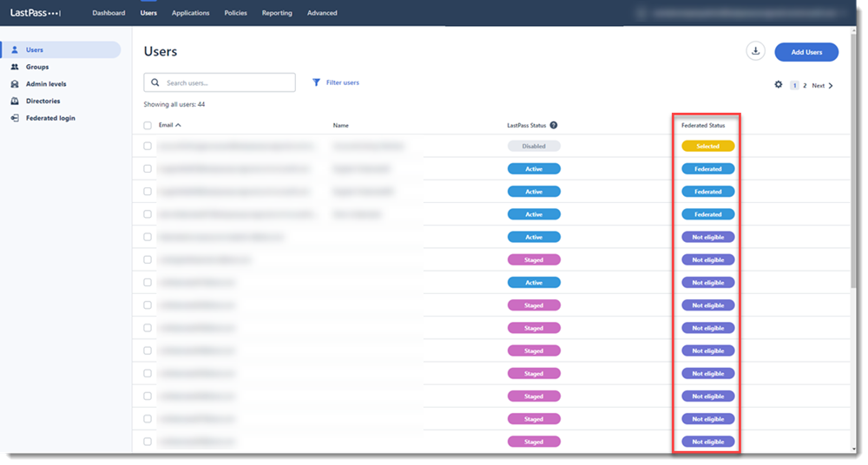
Task: Sort by Email column arrow
Action: [178, 126]
